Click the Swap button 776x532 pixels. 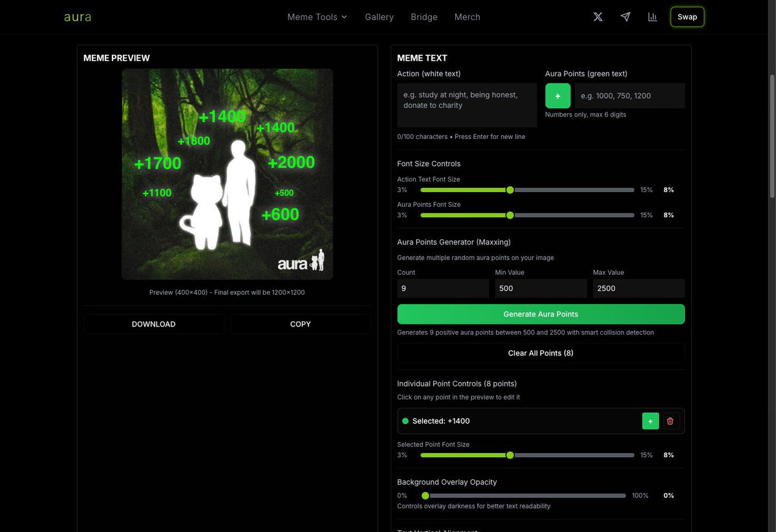click(687, 17)
